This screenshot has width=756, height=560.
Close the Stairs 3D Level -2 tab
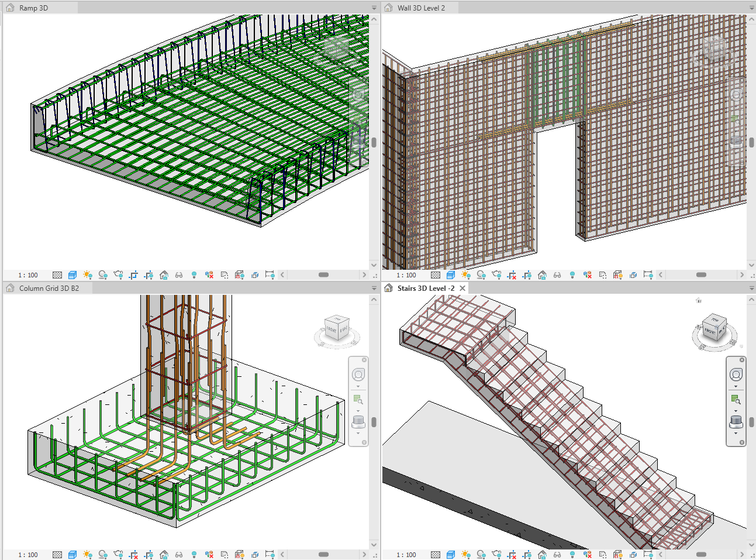(462, 288)
